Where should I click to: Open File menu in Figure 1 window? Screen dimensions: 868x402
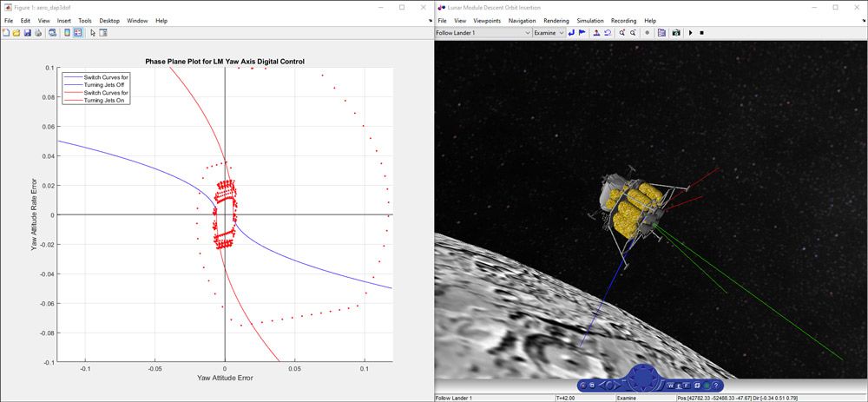pos(9,21)
